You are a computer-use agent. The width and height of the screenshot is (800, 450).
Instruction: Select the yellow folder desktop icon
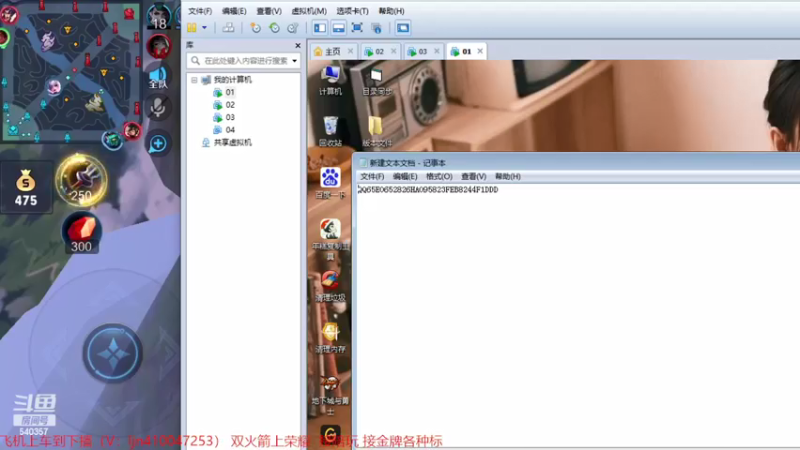(376, 132)
